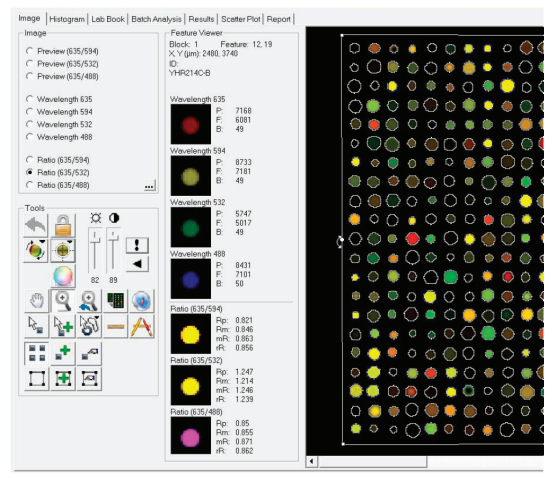Select the magnifier zoom tool

(x=63, y=301)
